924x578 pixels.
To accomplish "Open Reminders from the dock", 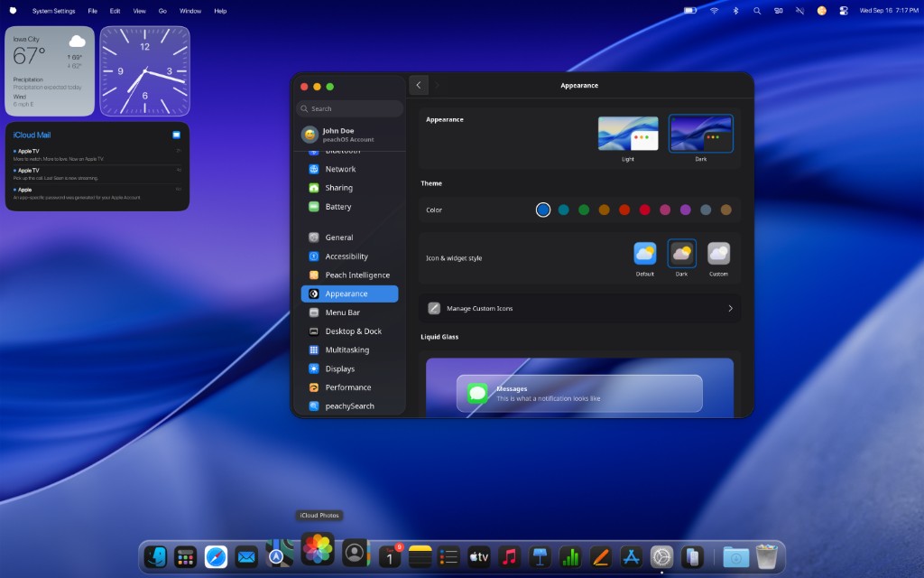I will (449, 556).
